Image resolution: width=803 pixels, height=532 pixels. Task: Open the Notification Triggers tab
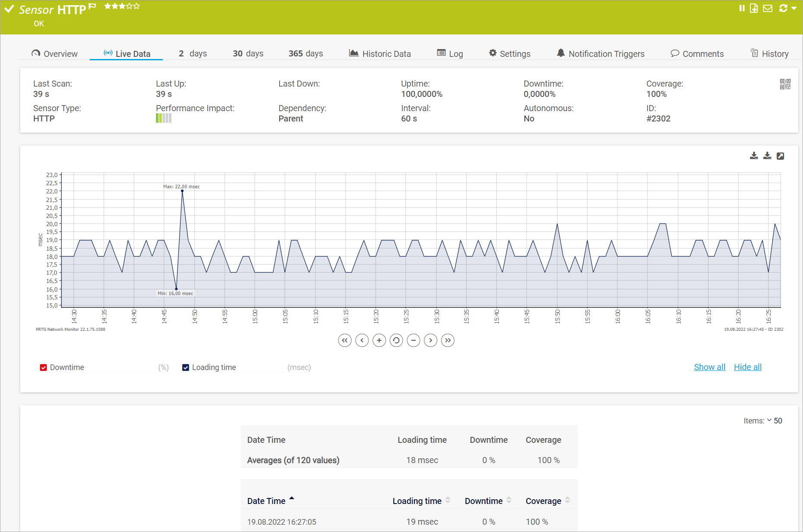click(601, 53)
